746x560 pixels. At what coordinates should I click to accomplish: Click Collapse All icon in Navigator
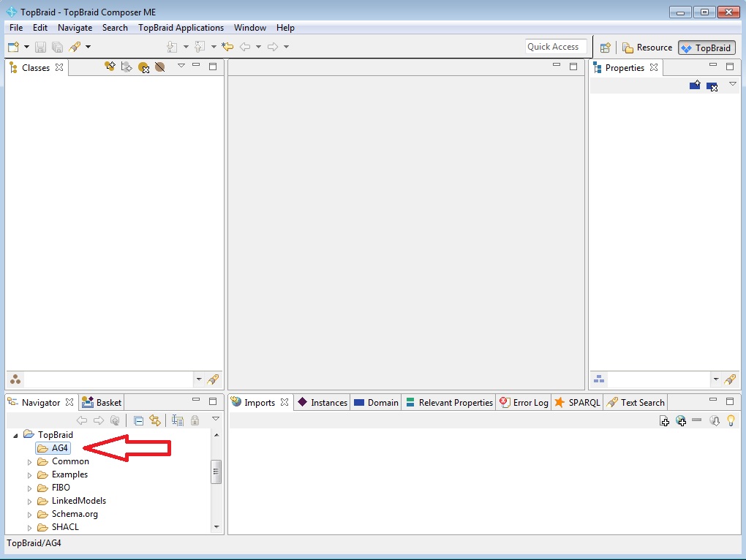point(138,420)
